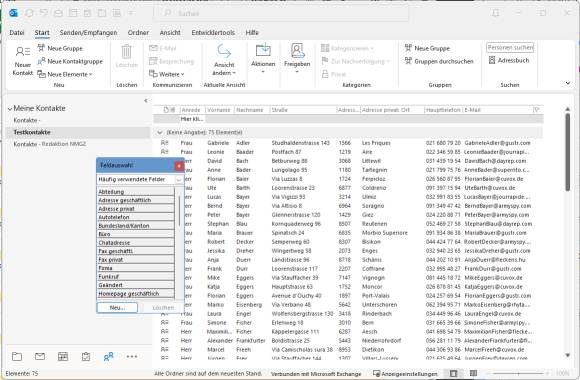580x380 pixels.
Task: Click the Neuer Kontakt button
Action: 23,61
